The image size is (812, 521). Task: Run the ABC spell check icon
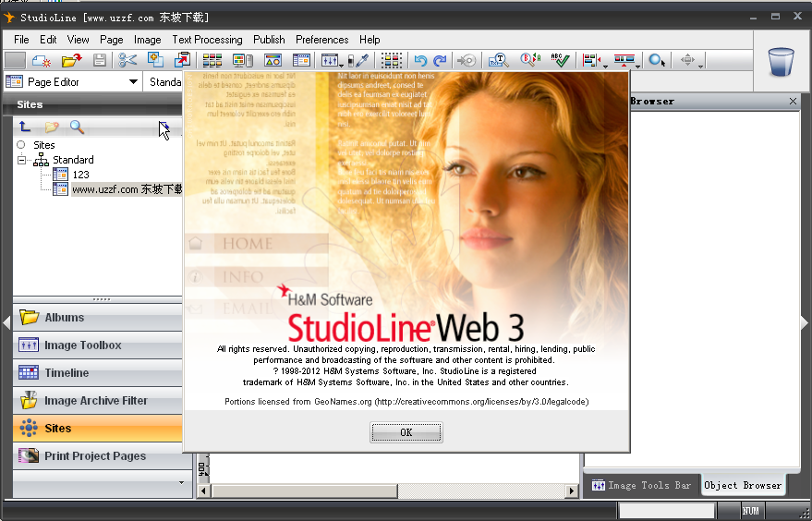pos(560,60)
